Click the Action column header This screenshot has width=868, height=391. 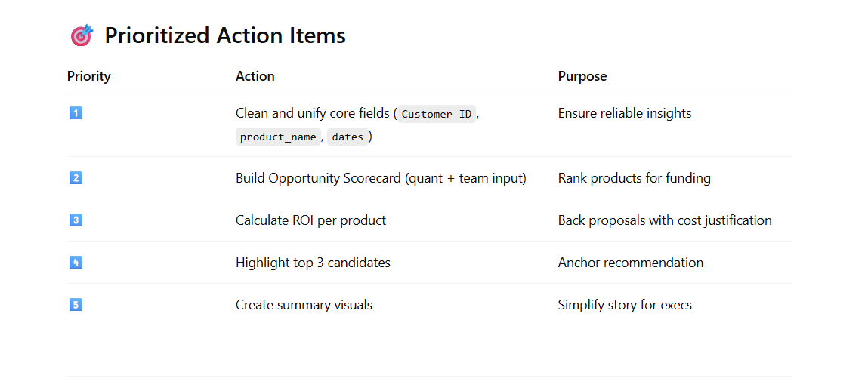tap(255, 76)
